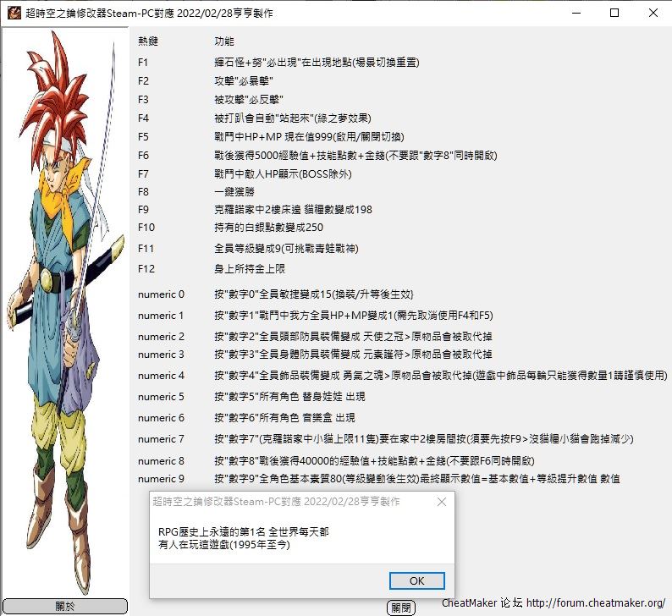The height and width of the screenshot is (616, 672).
Task: Click the 功能 column header
Action: tap(225, 41)
